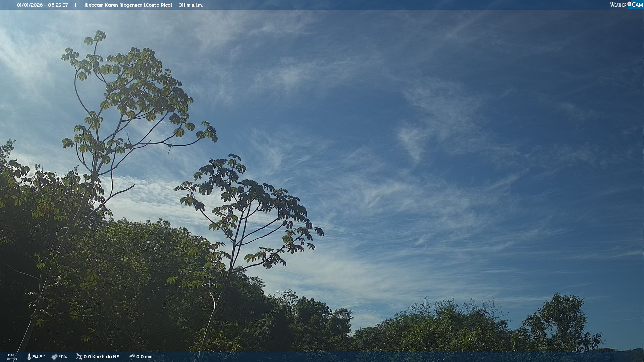Click the vertical separator after the timestamp
The width and height of the screenshot is (644, 362).
(x=75, y=5)
